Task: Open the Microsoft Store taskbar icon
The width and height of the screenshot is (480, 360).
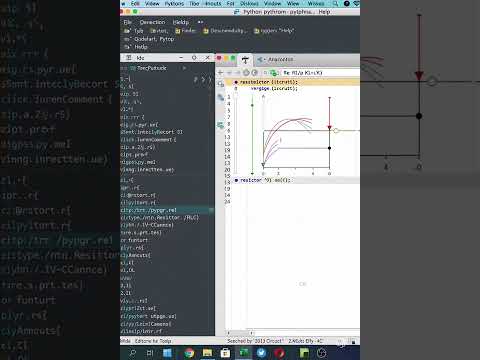Action: pyautogui.click(x=225, y=353)
